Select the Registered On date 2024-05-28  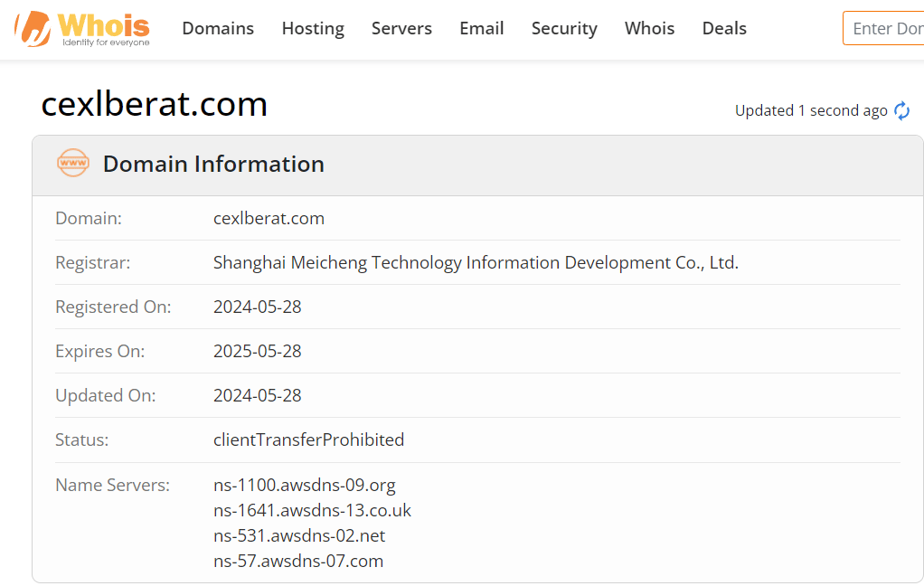(257, 307)
